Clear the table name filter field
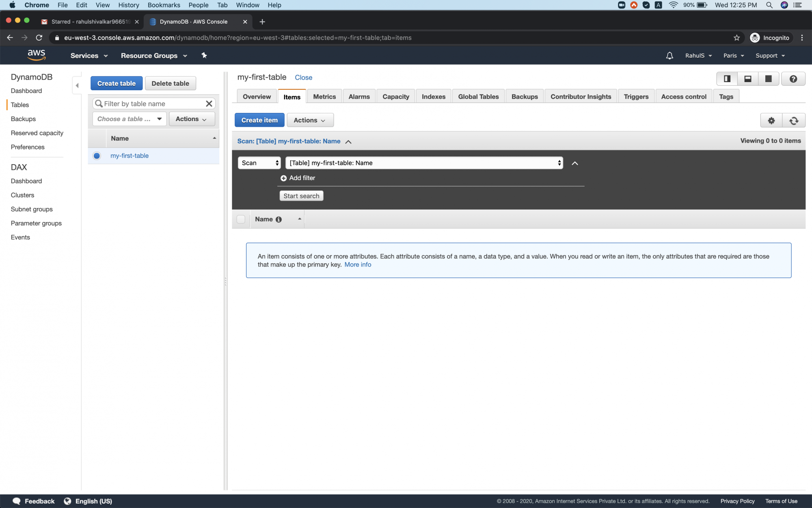 [209, 104]
